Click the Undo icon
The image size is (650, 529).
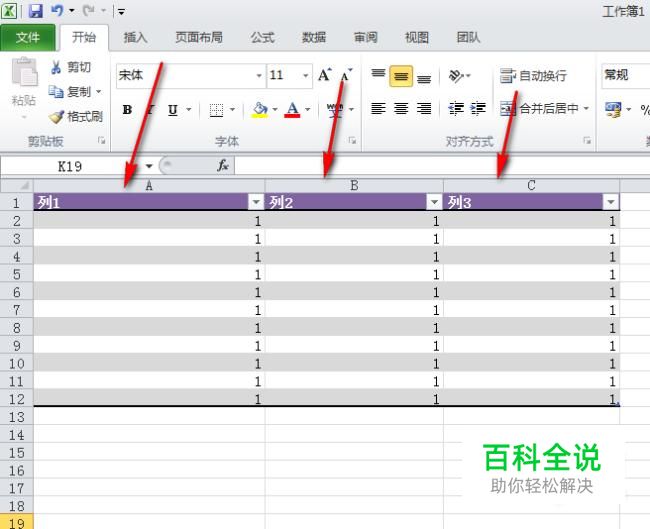pyautogui.click(x=57, y=11)
